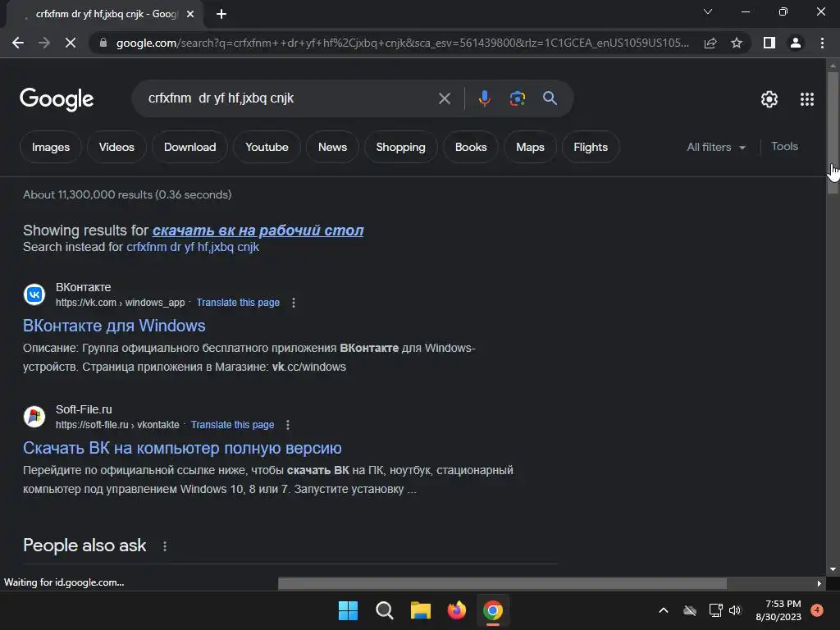Translate the vk.com result page
Viewport: 840px width, 630px height.
click(x=238, y=303)
